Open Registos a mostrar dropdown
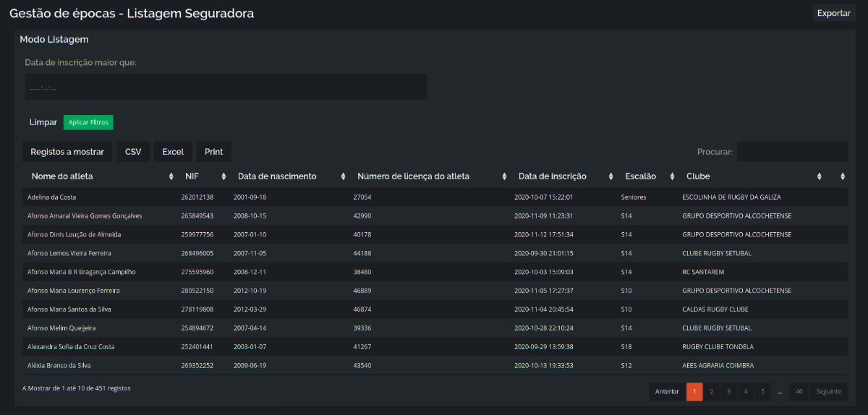 (67, 152)
